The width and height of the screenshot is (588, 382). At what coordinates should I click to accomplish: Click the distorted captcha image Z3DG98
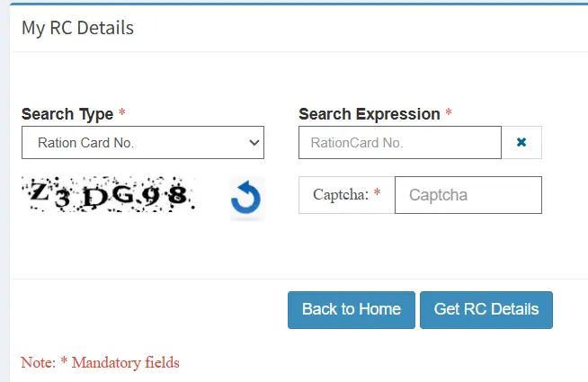click(107, 193)
